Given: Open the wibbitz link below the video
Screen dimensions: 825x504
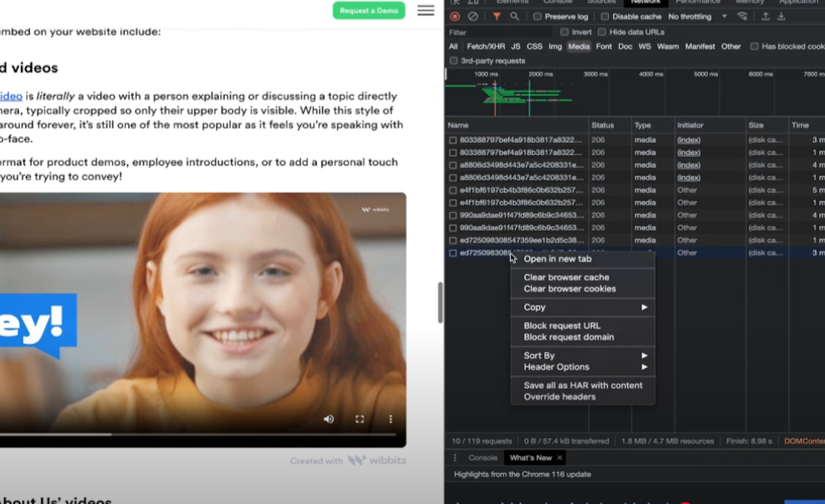Looking at the screenshot, I should [x=377, y=461].
